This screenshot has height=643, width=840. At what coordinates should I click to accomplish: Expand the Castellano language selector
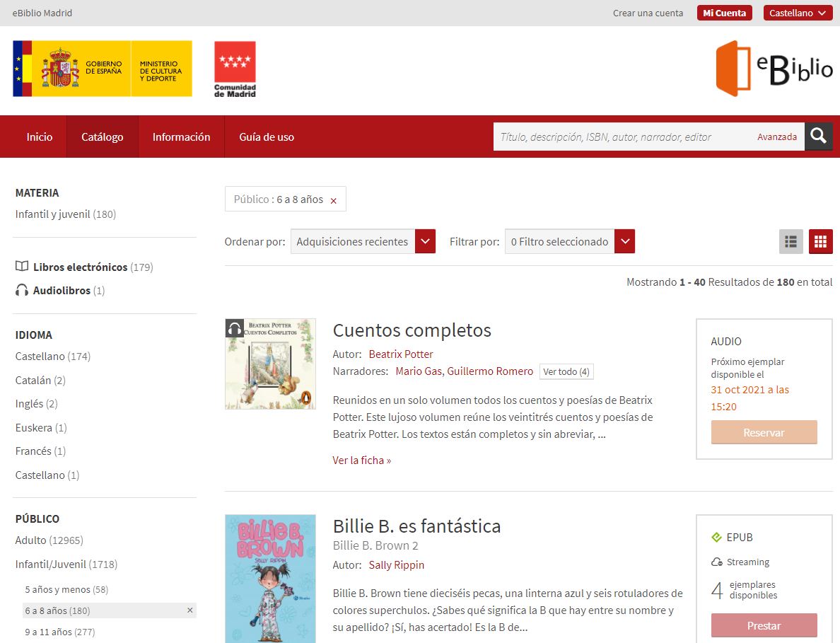tap(797, 13)
